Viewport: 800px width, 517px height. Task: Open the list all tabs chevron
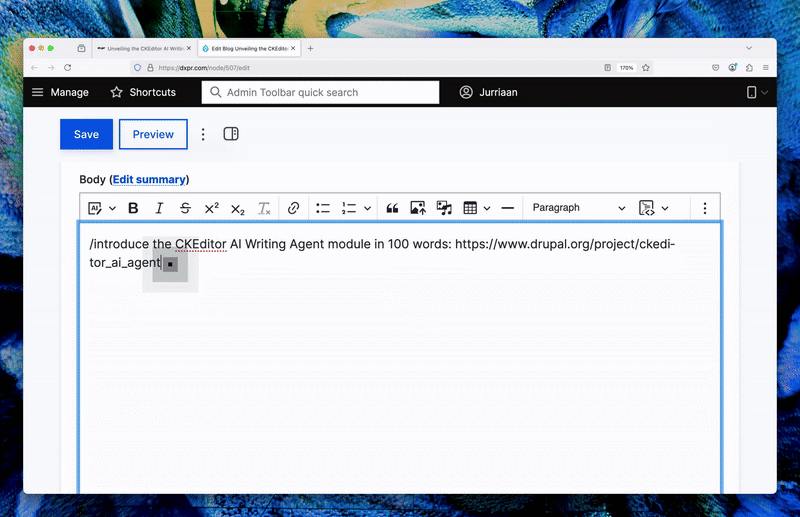749,48
